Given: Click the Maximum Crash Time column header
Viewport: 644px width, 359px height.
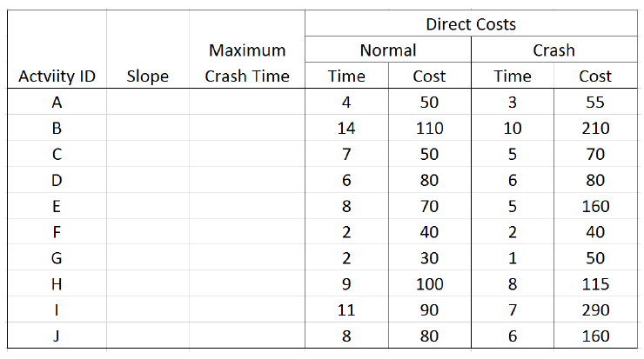Looking at the screenshot, I should (x=247, y=63).
